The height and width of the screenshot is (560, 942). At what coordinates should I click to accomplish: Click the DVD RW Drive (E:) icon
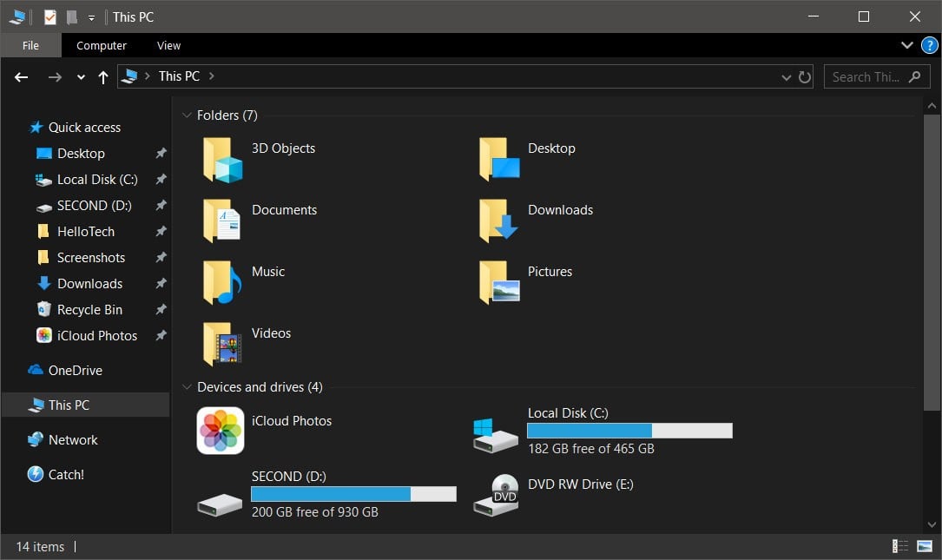(496, 494)
